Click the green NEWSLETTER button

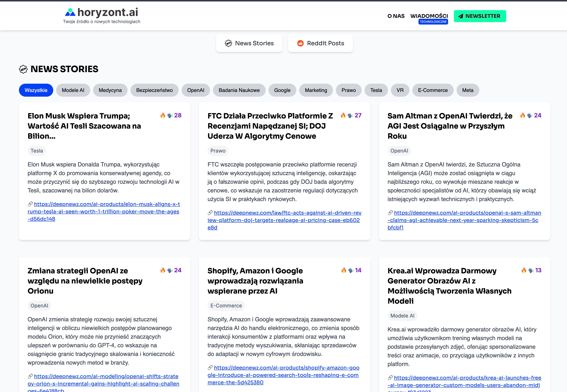point(479,16)
